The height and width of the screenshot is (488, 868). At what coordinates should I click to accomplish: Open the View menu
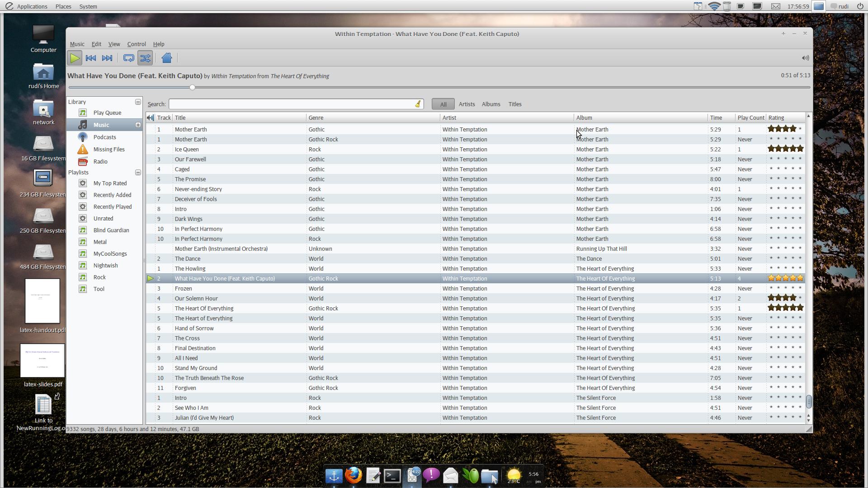(x=114, y=44)
